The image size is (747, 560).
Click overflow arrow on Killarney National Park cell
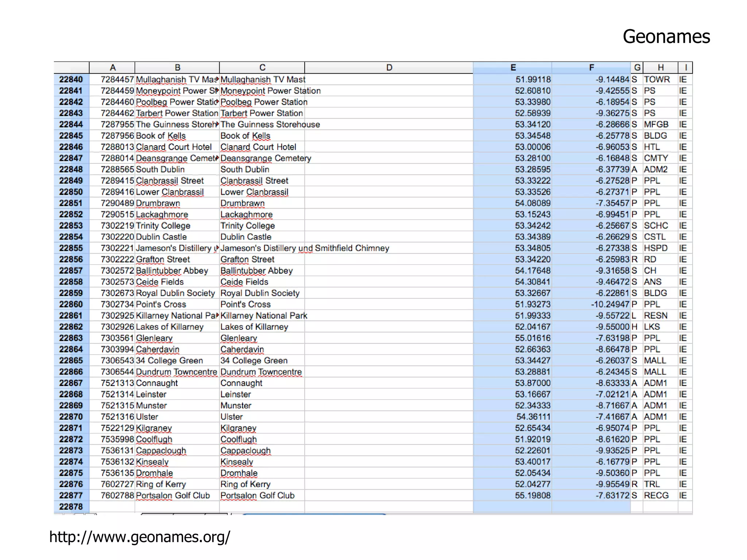pyautogui.click(x=218, y=315)
